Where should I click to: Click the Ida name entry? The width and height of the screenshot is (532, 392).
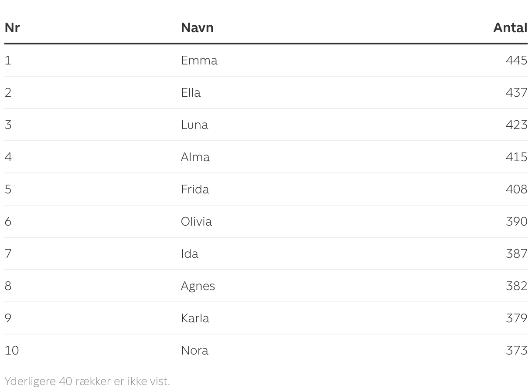click(x=190, y=253)
